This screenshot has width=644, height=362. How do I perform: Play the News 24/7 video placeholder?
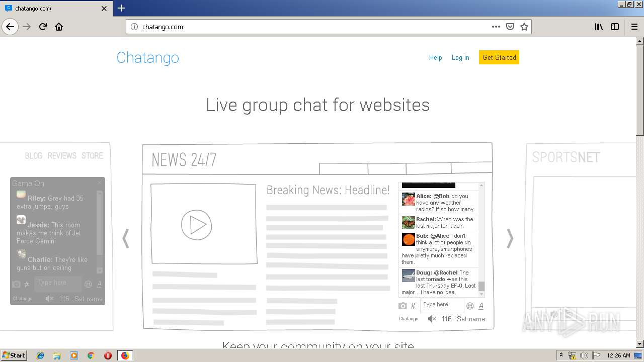click(196, 225)
